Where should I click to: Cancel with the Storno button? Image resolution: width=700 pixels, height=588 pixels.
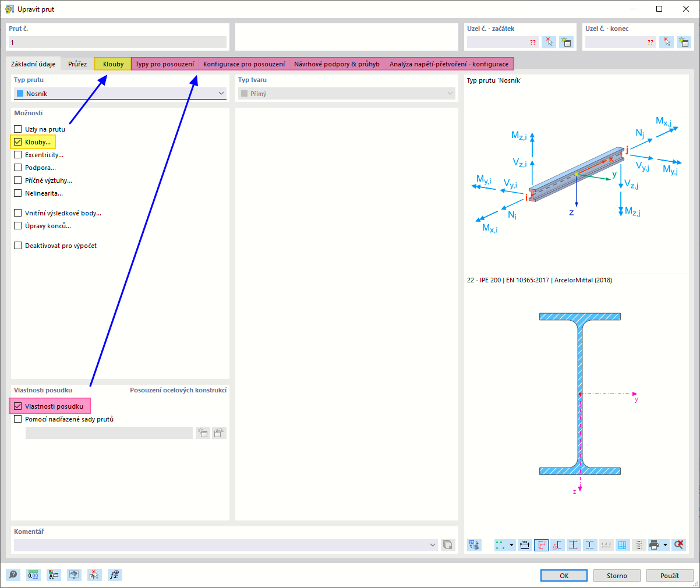pos(617,575)
